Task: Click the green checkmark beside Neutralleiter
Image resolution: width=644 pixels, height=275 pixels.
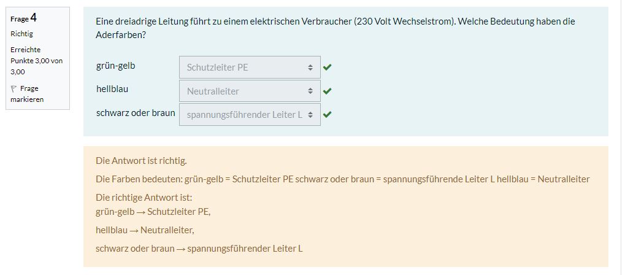Action: 327,91
